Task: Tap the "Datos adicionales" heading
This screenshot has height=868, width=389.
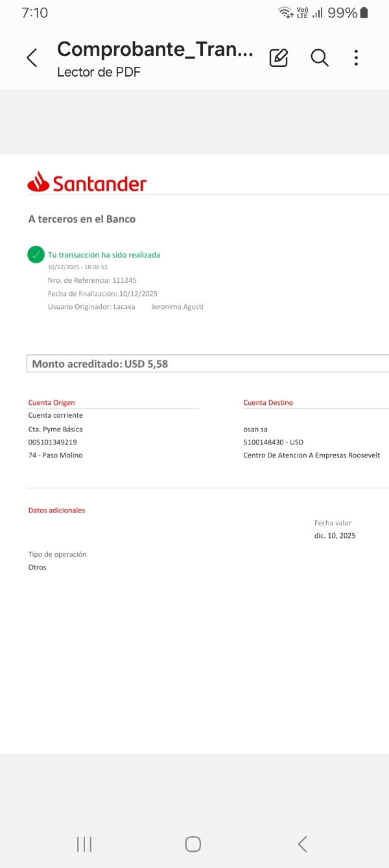Action: [56, 511]
